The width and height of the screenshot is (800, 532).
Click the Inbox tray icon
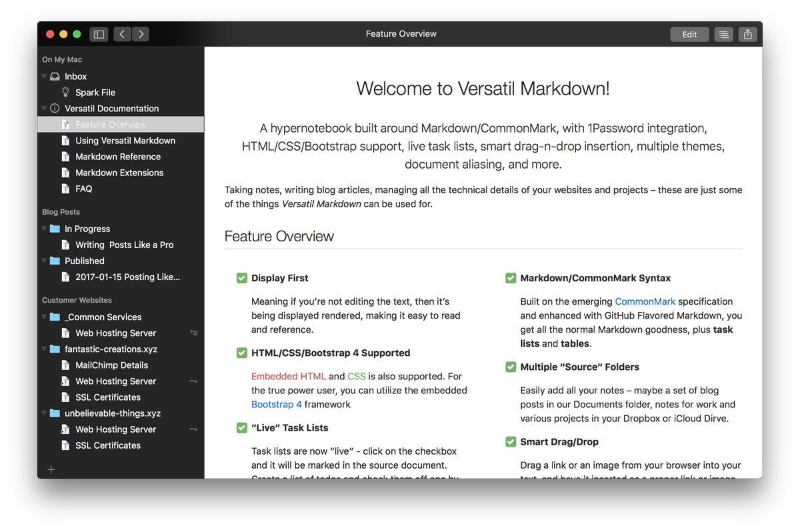[55, 77]
